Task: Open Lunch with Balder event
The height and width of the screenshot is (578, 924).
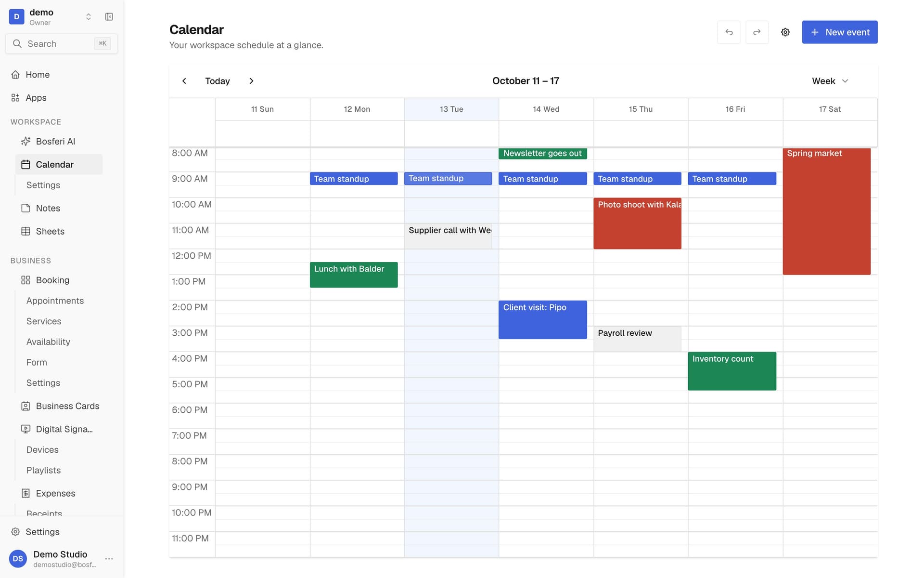Action: (354, 275)
